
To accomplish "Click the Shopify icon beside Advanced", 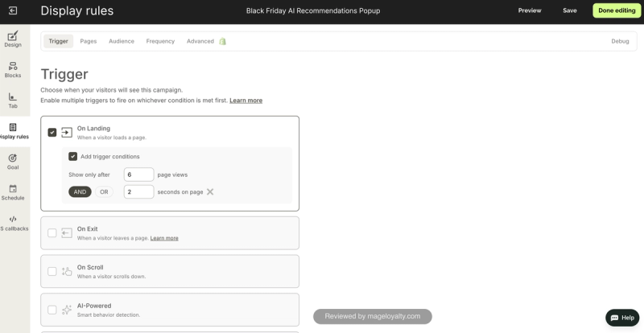I will 223,41.
